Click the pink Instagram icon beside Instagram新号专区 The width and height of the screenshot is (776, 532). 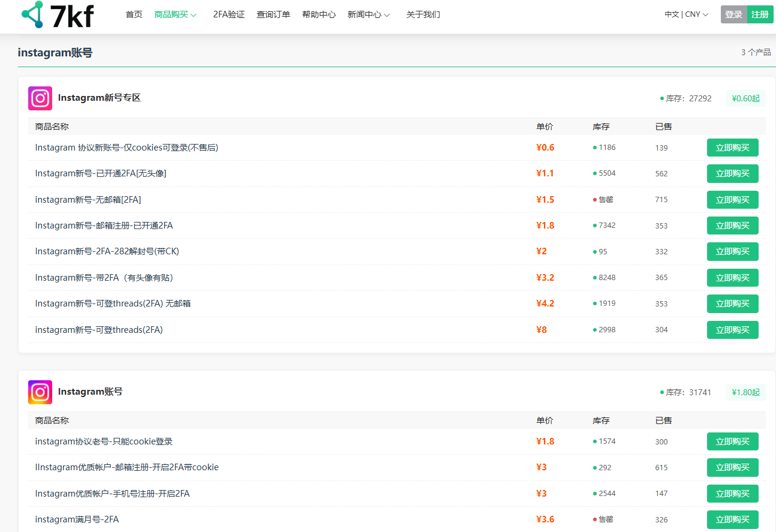(x=40, y=98)
